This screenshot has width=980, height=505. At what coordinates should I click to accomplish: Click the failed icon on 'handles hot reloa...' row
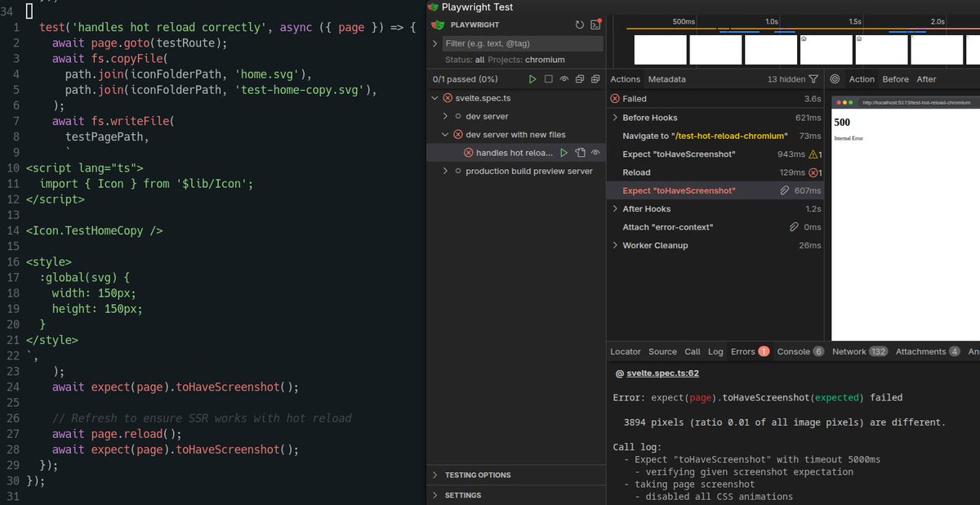(469, 153)
